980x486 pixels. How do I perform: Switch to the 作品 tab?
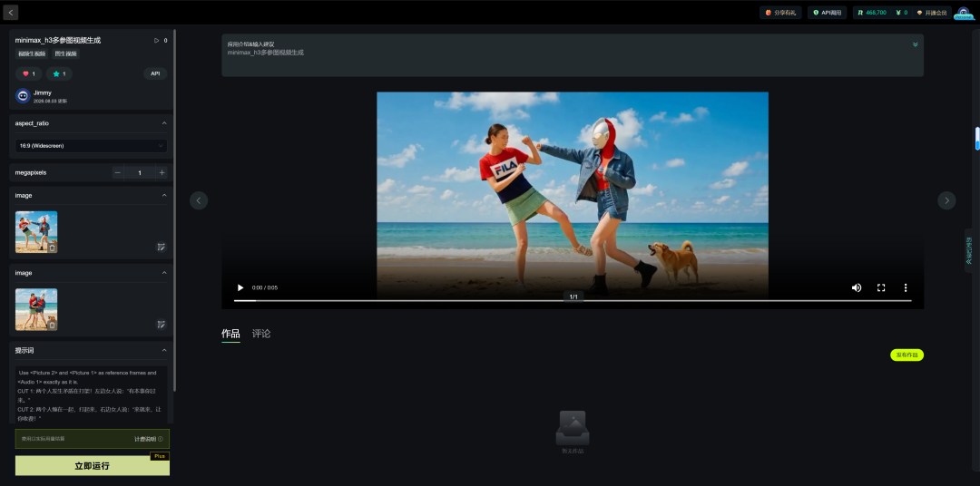[x=230, y=334]
